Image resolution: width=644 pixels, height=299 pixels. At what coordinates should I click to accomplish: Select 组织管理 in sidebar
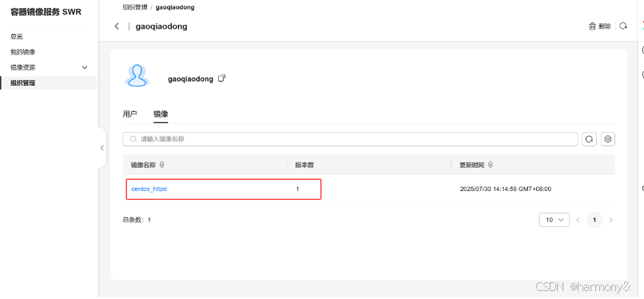tap(49, 82)
